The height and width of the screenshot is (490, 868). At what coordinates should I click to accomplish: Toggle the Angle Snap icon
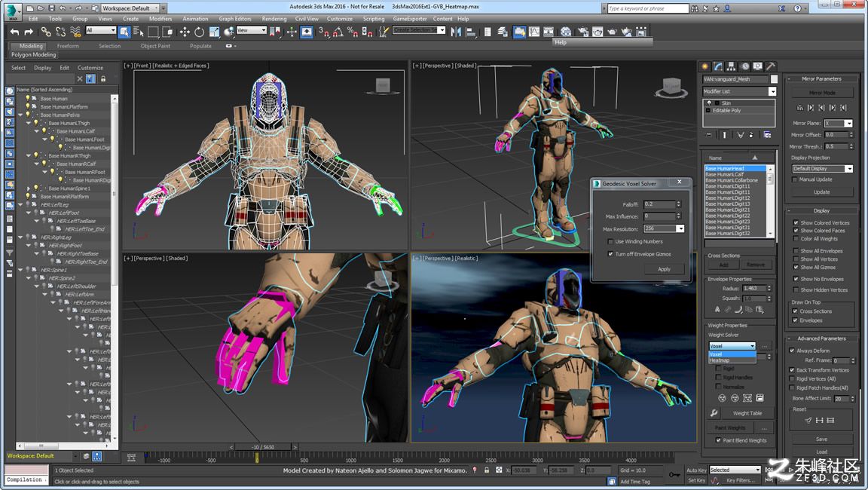point(338,32)
